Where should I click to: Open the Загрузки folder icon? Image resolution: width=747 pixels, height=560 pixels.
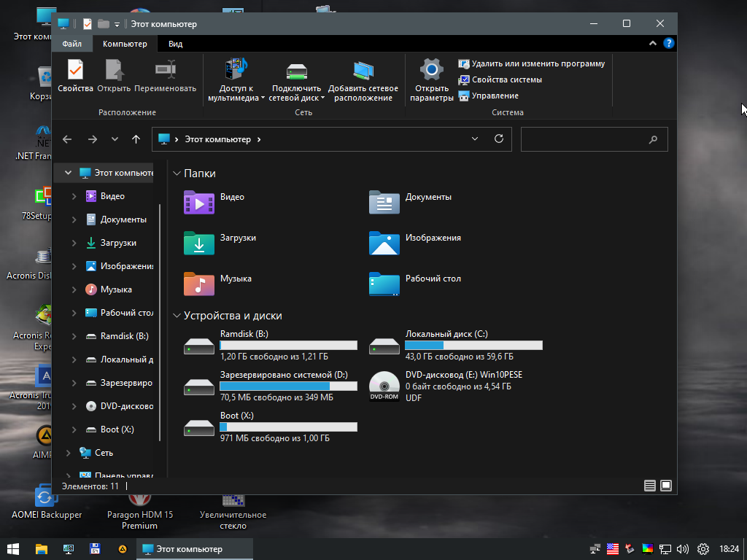tap(198, 243)
